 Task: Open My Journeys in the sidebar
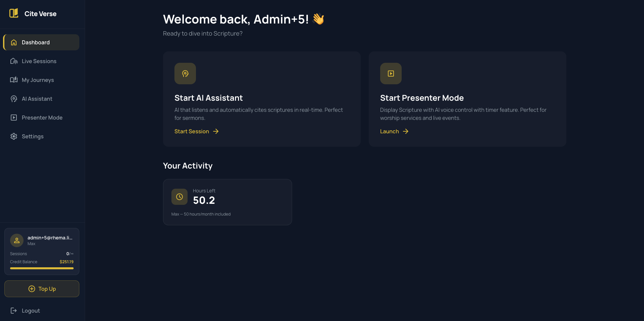(x=38, y=80)
